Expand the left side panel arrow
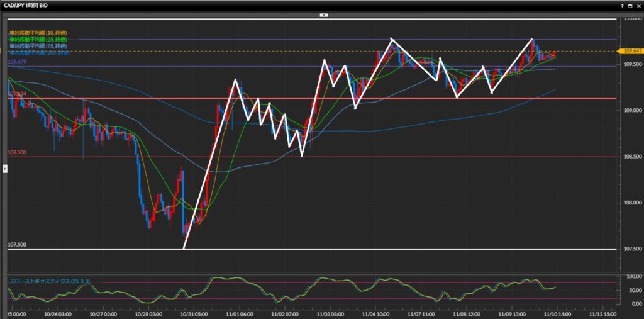 5,169
